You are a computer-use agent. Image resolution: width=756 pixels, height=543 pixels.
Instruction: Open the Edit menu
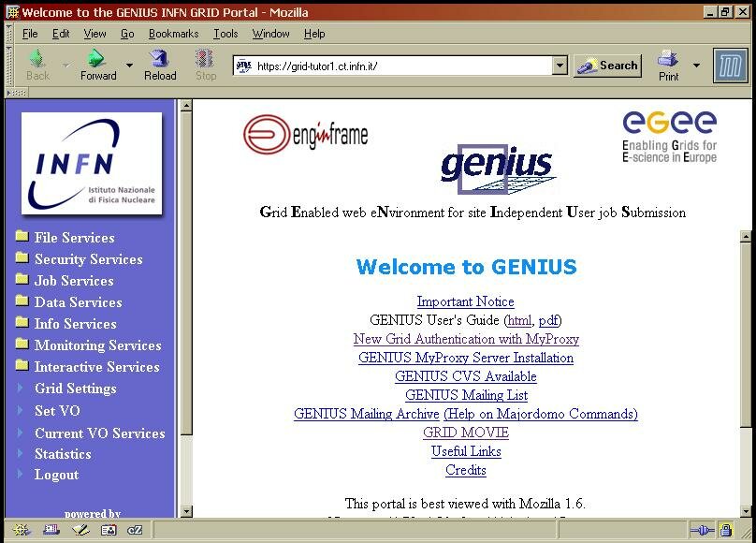click(61, 34)
